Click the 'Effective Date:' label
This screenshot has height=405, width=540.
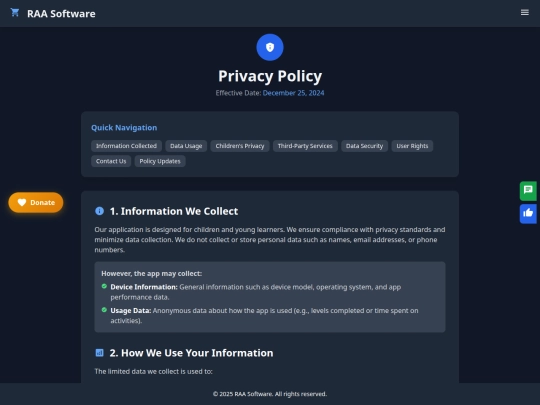(x=238, y=93)
